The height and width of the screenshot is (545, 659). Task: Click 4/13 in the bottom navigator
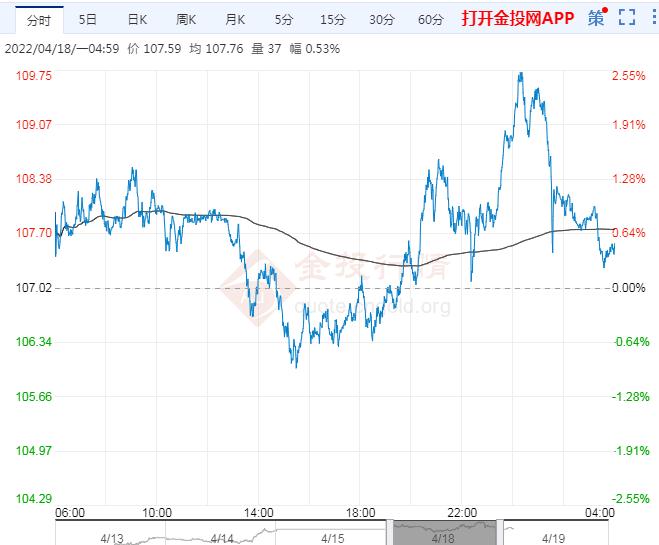click(x=112, y=538)
